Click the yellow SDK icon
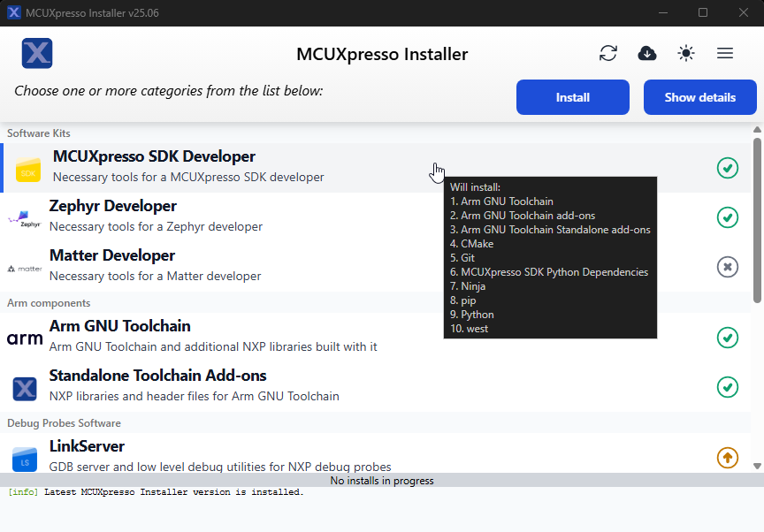Viewport: 764px width, 532px height. [x=28, y=169]
